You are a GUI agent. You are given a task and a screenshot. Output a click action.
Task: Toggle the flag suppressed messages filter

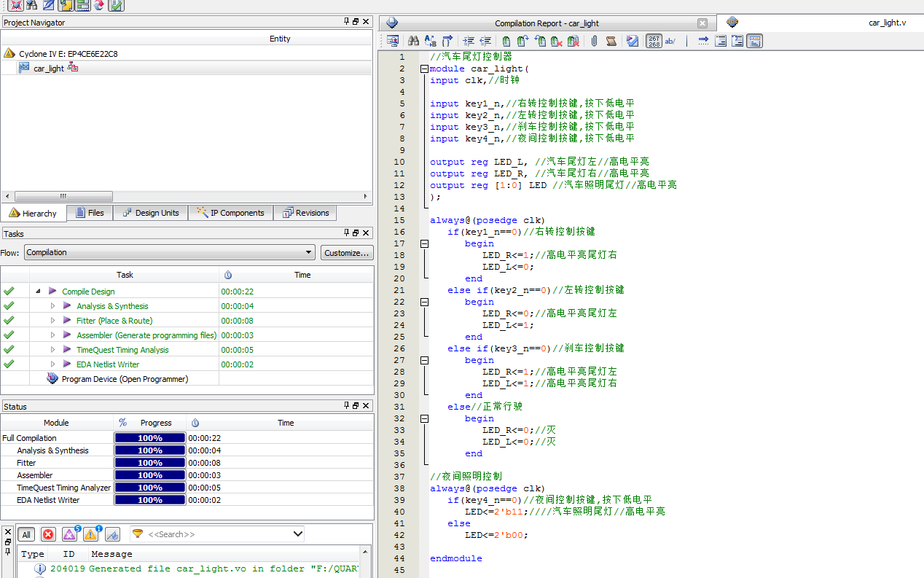[112, 534]
